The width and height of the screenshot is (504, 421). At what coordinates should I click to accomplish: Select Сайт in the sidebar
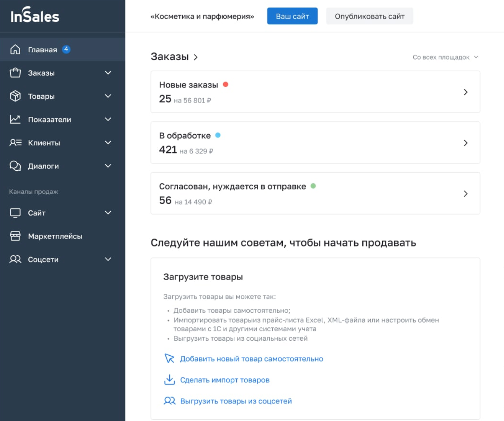click(62, 213)
